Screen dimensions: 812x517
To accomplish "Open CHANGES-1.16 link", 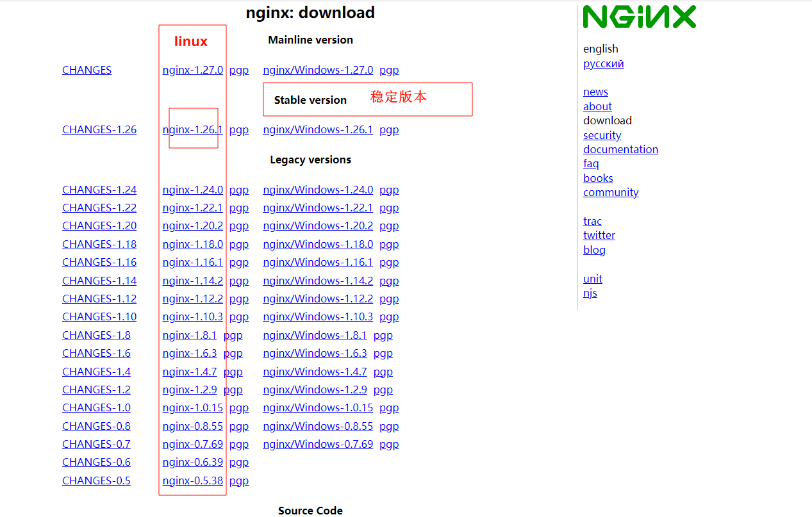I will point(99,262).
